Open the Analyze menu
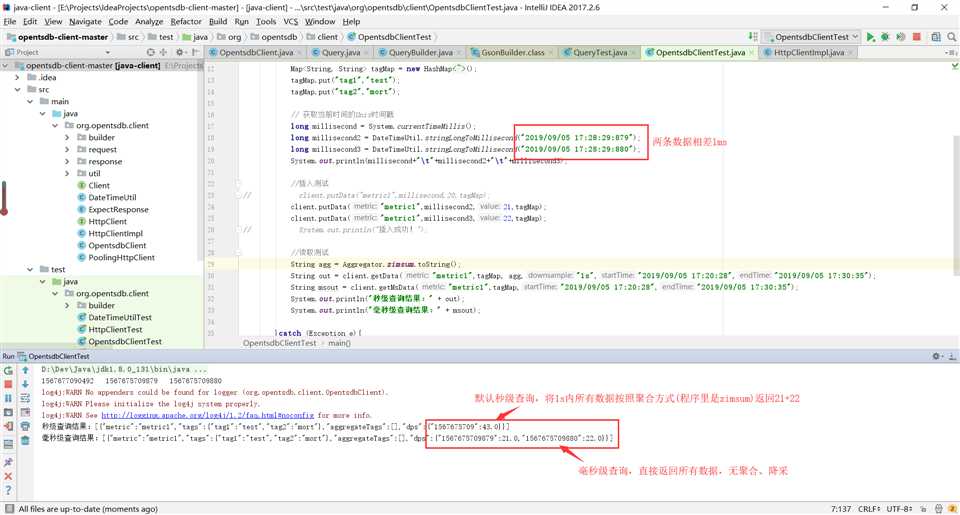The image size is (960, 515). click(149, 21)
